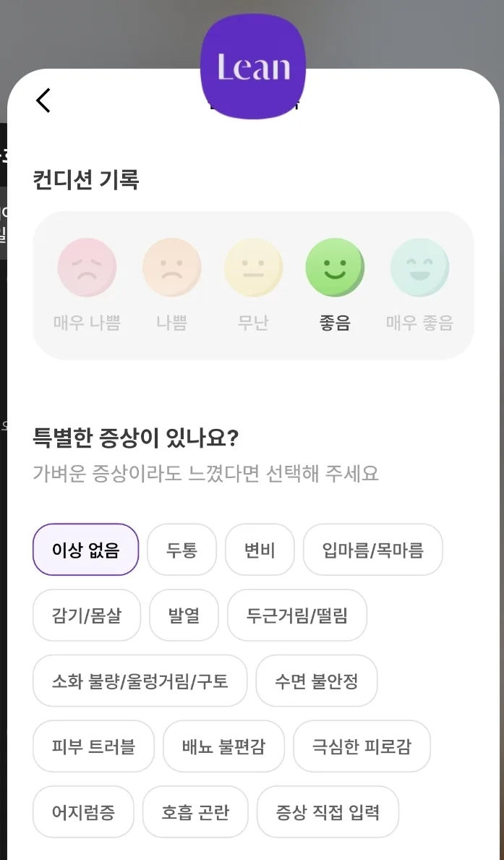Toggle the 두통 symptom chip
The image size is (504, 860).
tap(181, 550)
